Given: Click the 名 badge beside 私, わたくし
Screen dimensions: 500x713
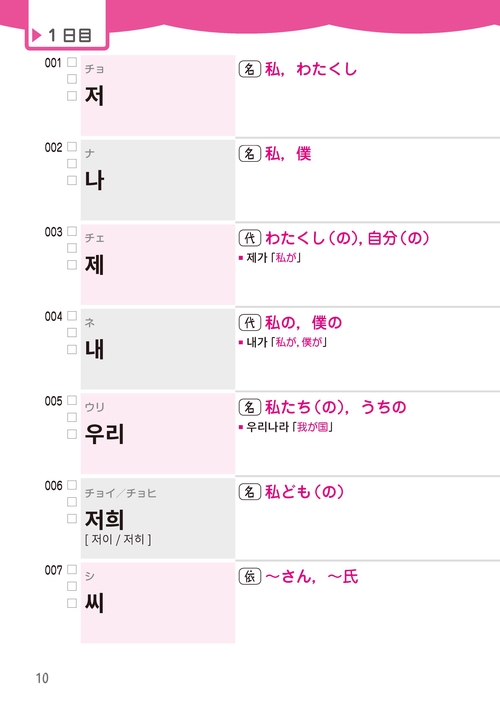Looking at the screenshot, I should click(250, 69).
